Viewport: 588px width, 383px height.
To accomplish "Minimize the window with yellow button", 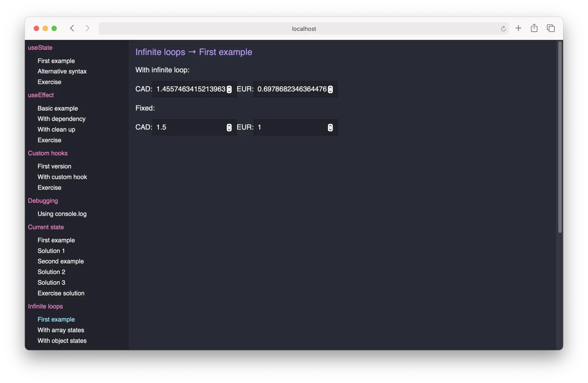I will [45, 28].
